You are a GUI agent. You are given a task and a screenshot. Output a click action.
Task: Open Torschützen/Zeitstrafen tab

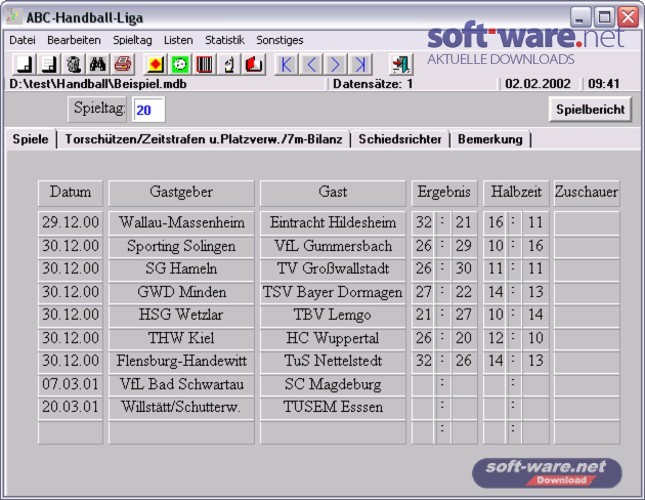(204, 139)
